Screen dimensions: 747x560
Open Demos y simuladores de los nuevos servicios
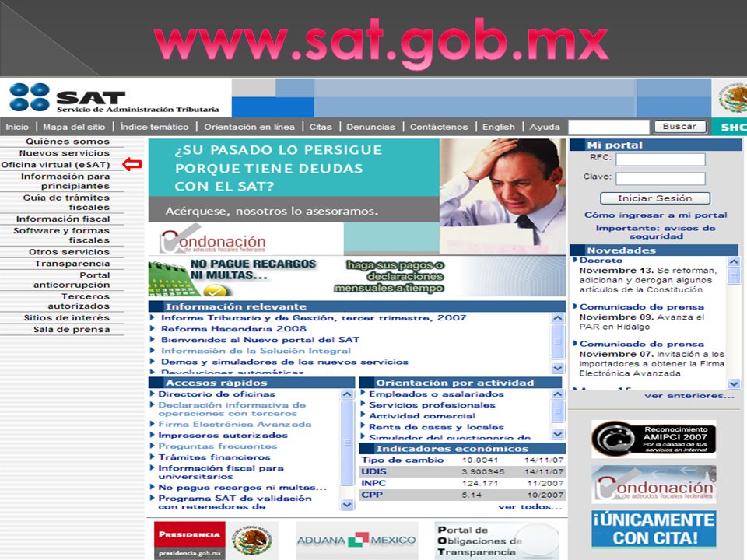click(x=285, y=362)
